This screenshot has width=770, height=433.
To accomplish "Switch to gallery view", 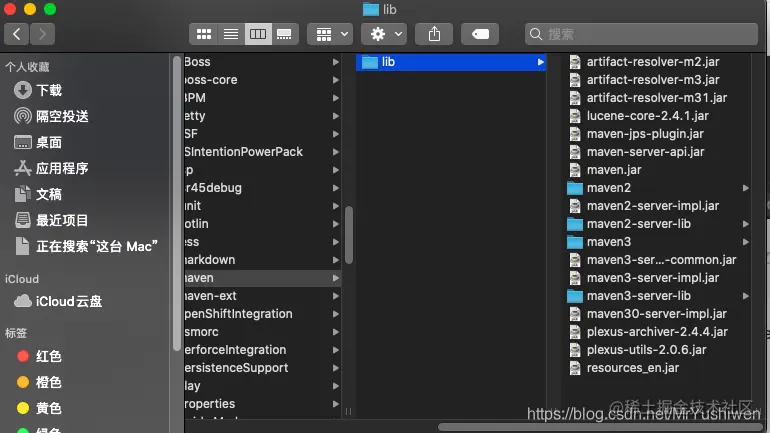I will tap(284, 34).
